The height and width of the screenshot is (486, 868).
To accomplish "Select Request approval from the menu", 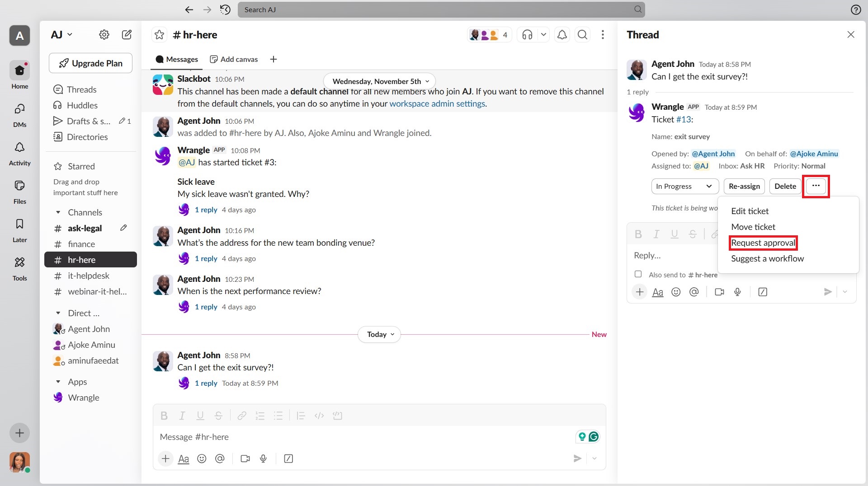I will click(x=763, y=243).
